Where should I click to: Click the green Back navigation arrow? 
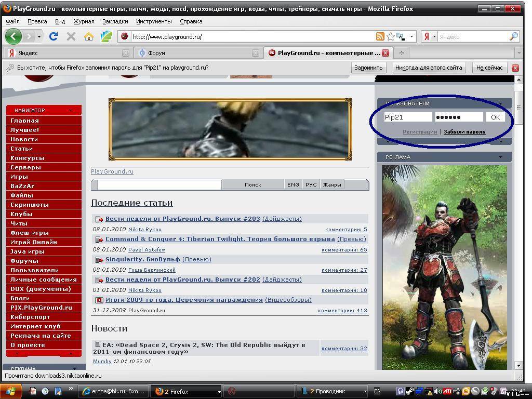click(x=14, y=36)
